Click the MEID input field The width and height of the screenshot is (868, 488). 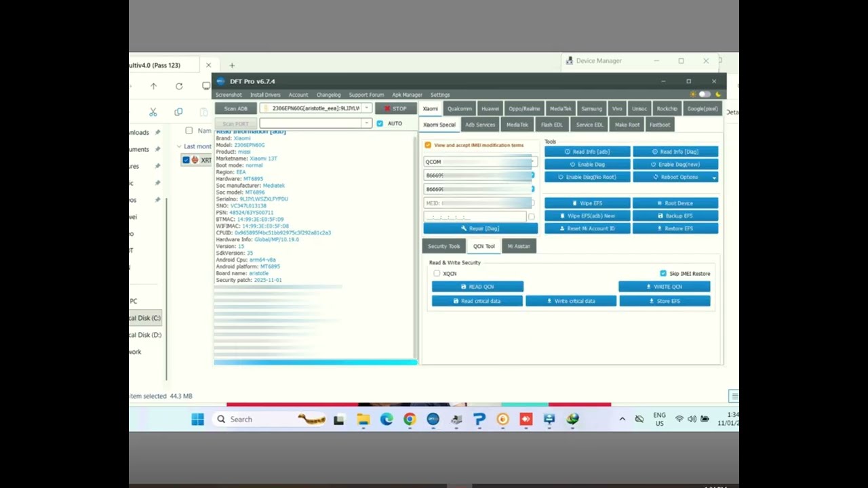coord(479,203)
